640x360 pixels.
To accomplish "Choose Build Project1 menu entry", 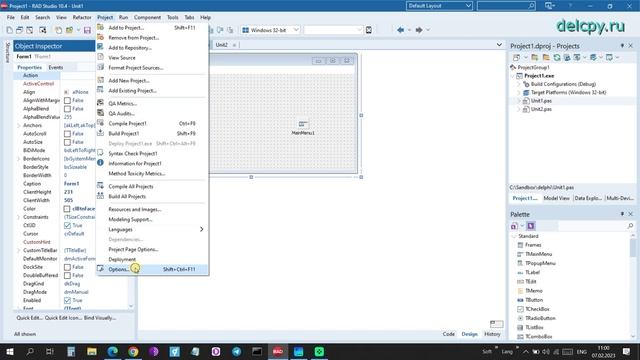I will coord(152,133).
